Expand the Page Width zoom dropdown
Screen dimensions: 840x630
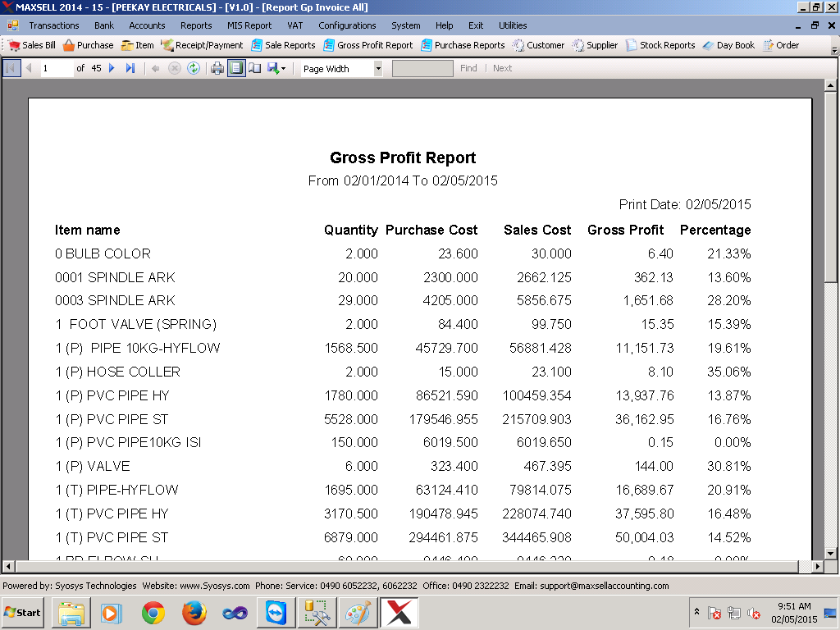click(378, 69)
